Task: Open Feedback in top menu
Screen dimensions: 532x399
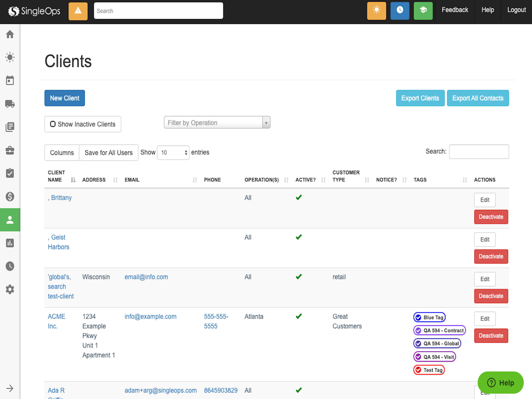Action: click(455, 10)
